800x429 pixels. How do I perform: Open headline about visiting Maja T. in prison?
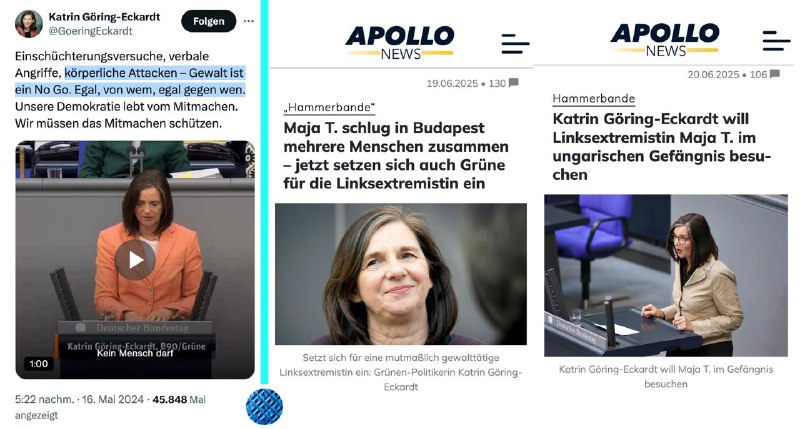[x=662, y=147]
